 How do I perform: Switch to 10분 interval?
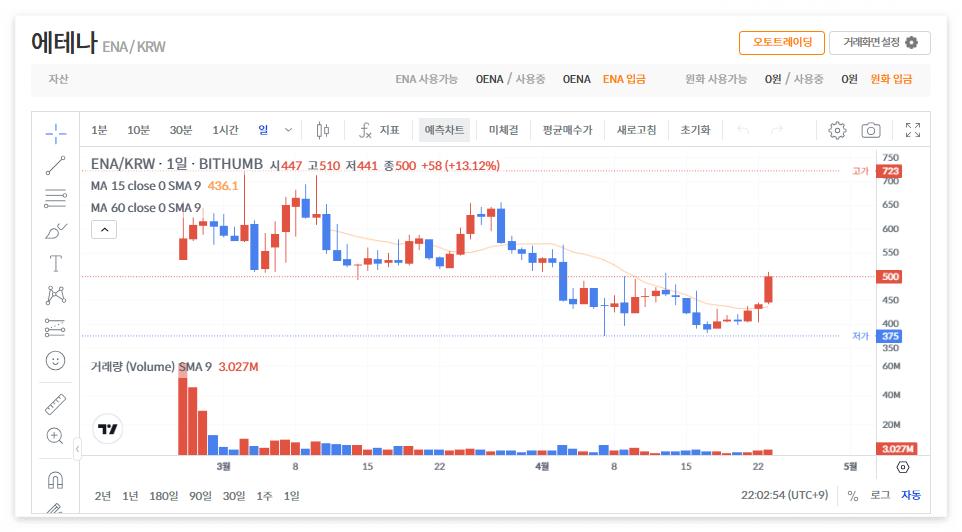coord(138,130)
